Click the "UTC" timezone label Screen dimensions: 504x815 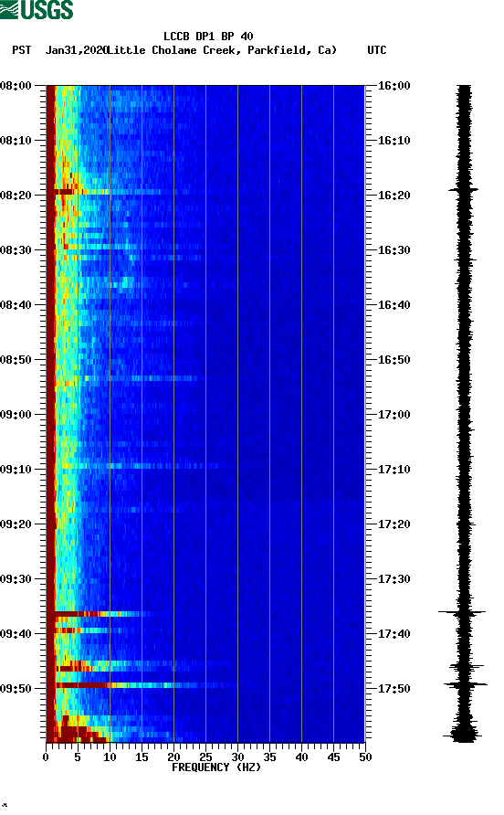pyautogui.click(x=377, y=50)
